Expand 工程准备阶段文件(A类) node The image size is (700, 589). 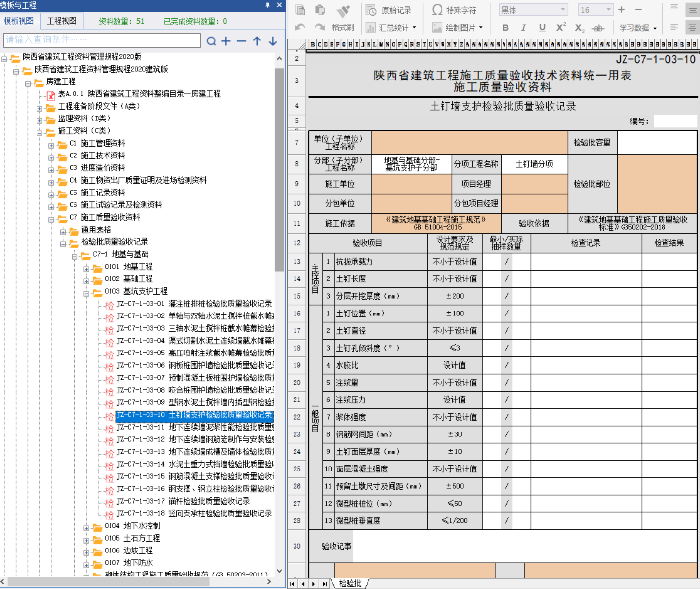coord(39,108)
